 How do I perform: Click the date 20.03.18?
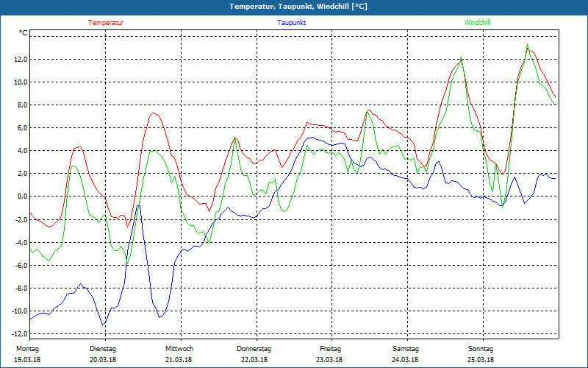(103, 360)
